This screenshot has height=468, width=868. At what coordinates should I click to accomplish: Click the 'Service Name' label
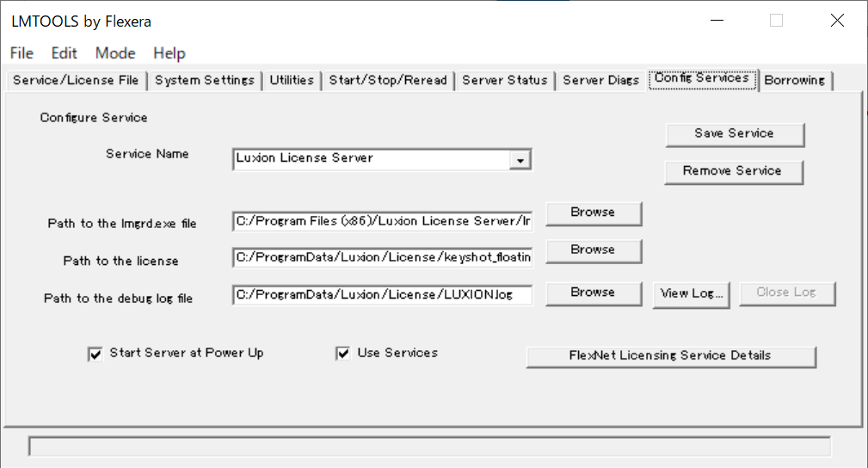pos(147,154)
